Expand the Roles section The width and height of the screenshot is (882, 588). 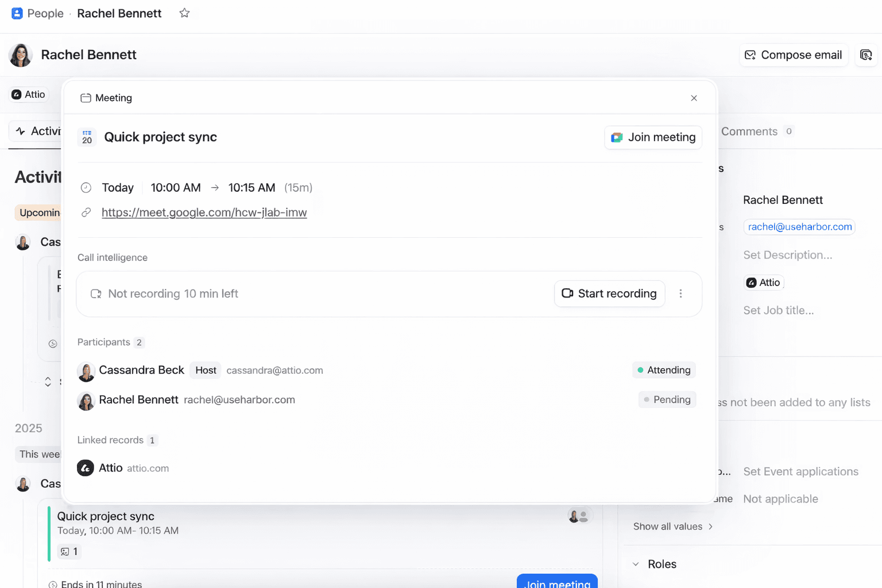click(x=635, y=564)
